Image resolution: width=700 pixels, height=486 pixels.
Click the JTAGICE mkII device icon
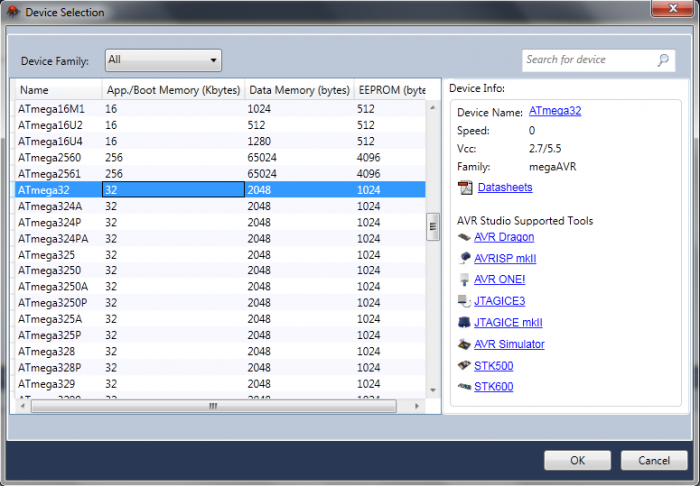(463, 322)
